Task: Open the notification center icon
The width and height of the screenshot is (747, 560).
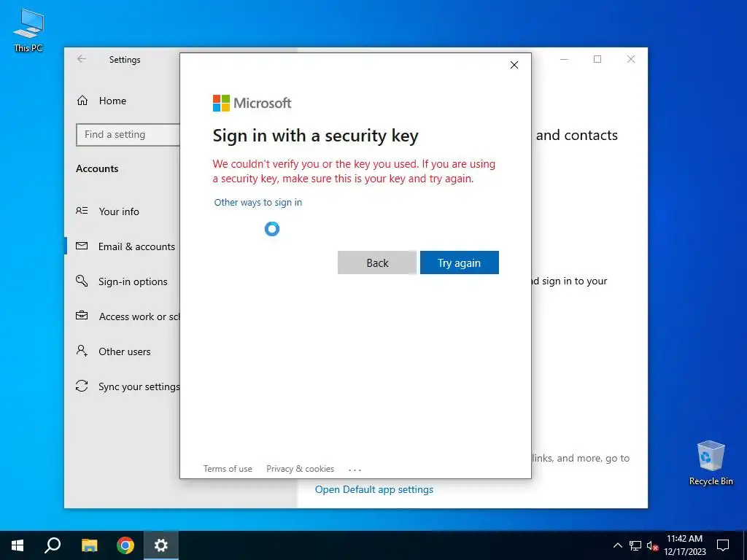Action: pyautogui.click(x=723, y=545)
